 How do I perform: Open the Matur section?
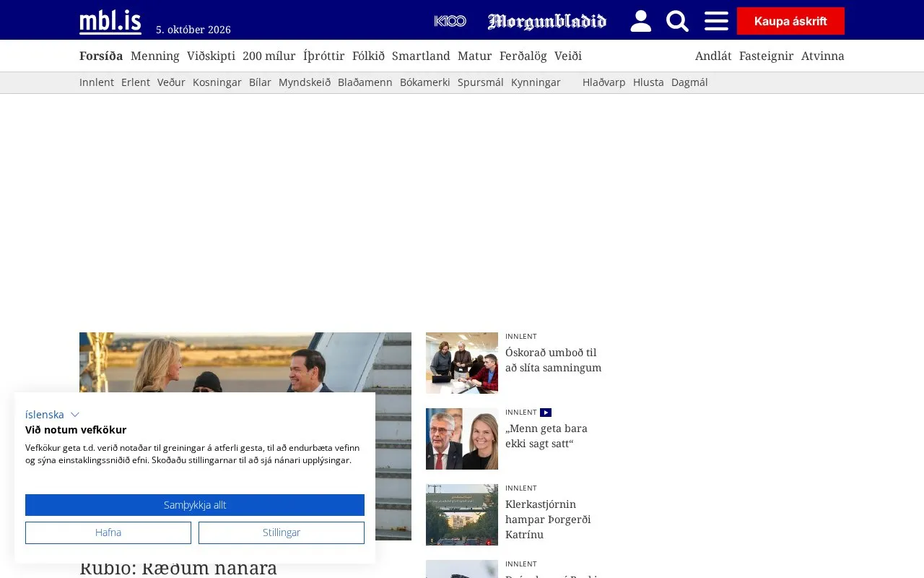click(475, 56)
